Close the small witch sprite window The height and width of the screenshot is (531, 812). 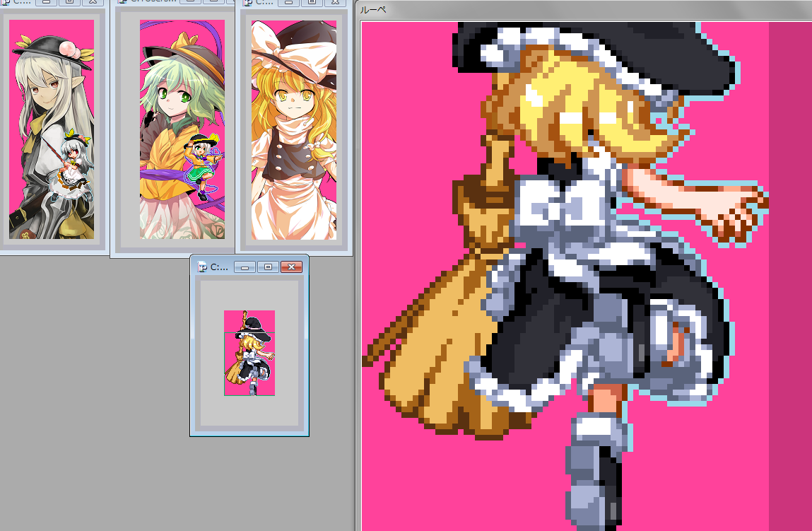click(291, 267)
